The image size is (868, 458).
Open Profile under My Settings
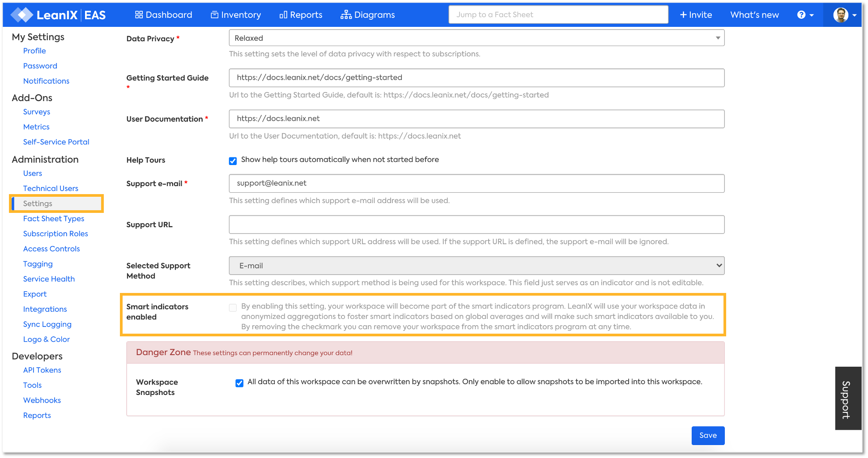(34, 51)
